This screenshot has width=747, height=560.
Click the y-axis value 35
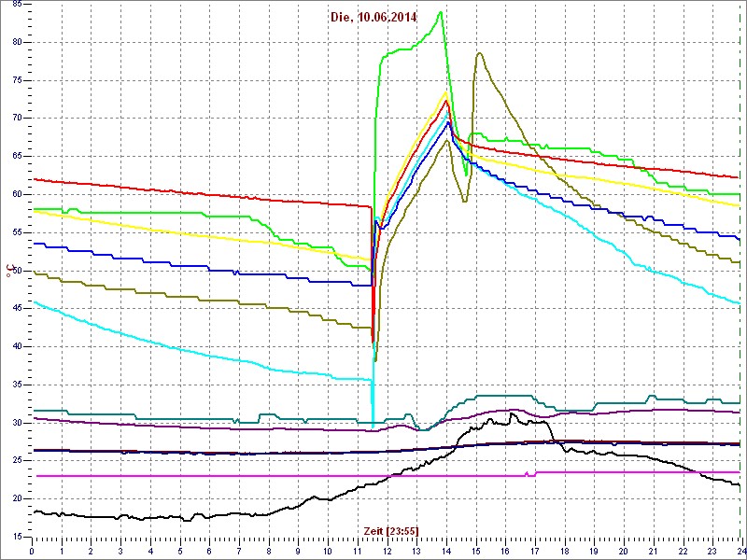tap(15, 385)
